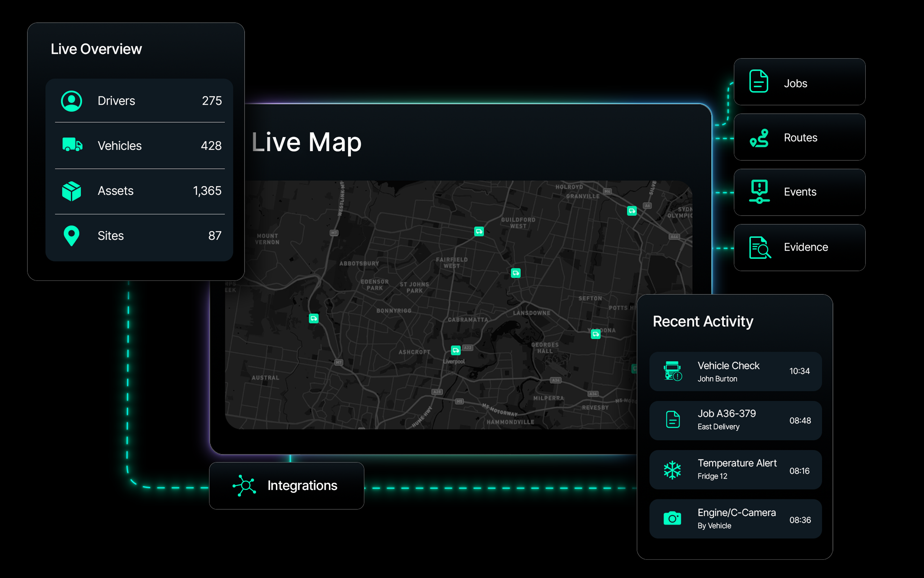Click the Fairfield West map label
The width and height of the screenshot is (924, 578).
click(452, 263)
